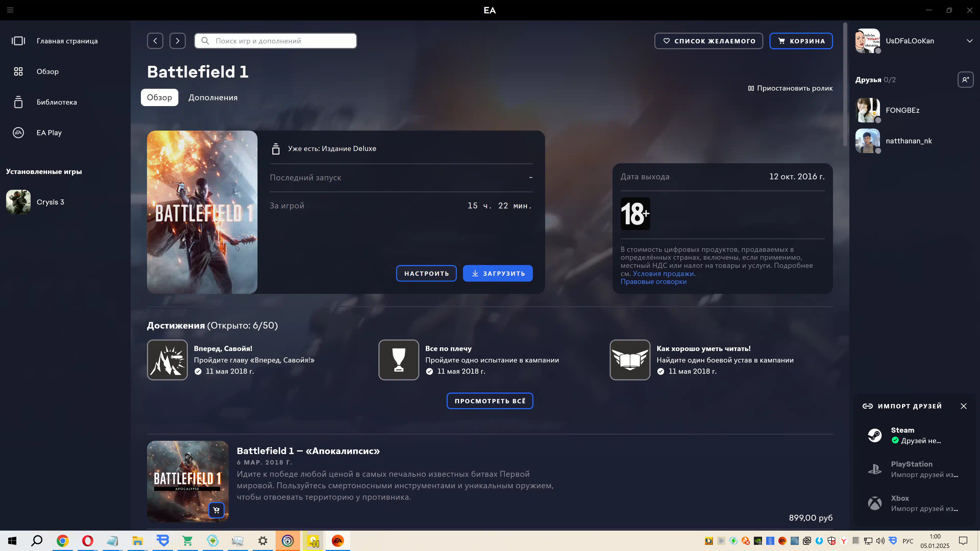Add Апокалипсис DLC to cart via cart icon
The width and height of the screenshot is (980, 551).
click(216, 510)
